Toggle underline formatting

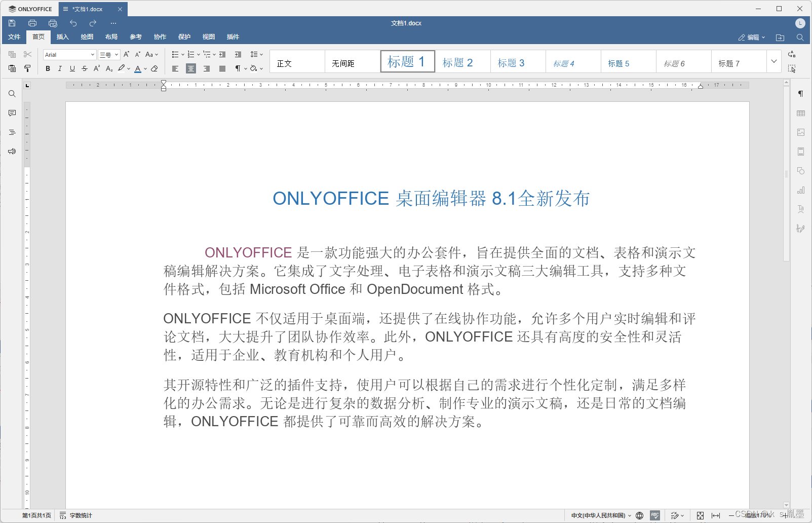coord(72,68)
